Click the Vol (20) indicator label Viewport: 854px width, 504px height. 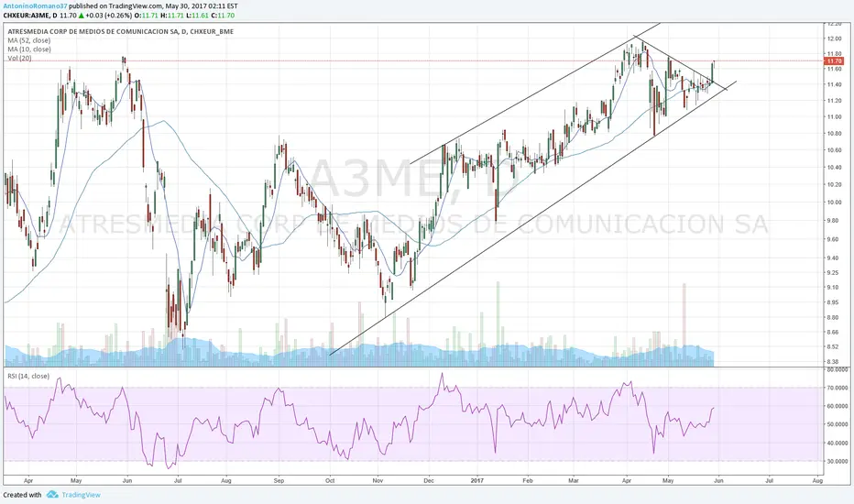pos(19,58)
